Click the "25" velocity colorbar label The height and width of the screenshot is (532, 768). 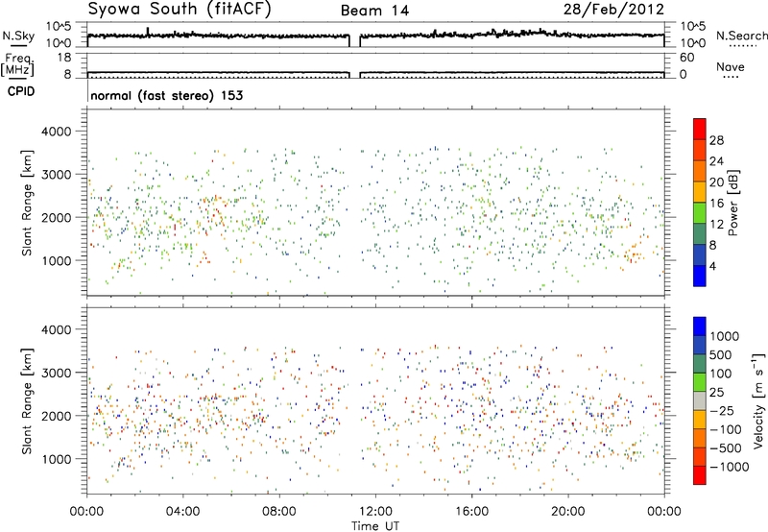pyautogui.click(x=717, y=392)
